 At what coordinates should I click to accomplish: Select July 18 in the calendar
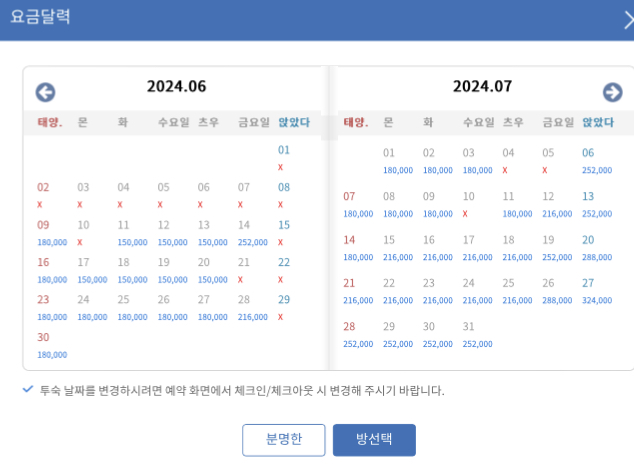517,248
